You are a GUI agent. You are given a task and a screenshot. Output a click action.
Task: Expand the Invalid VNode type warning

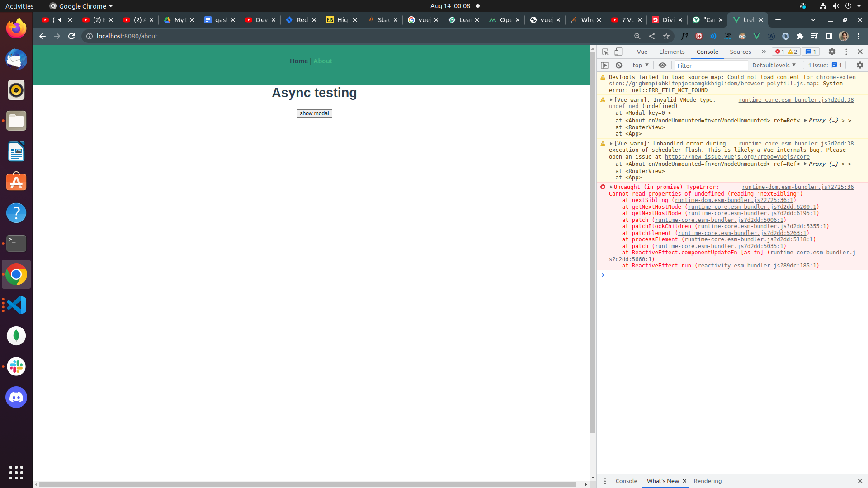tap(611, 100)
